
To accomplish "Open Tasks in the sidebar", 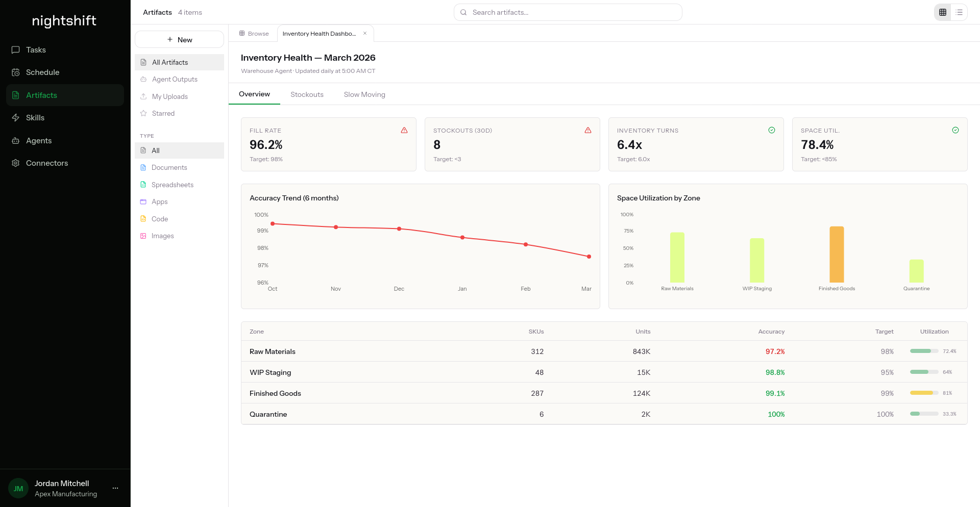I will coord(65,50).
